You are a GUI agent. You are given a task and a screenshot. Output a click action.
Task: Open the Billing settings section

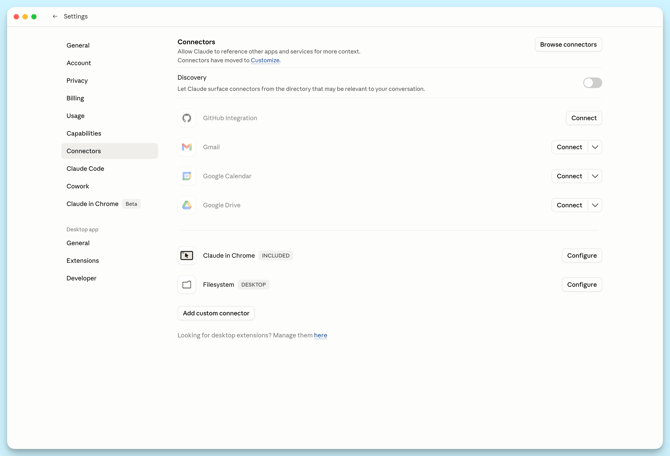pos(109,98)
